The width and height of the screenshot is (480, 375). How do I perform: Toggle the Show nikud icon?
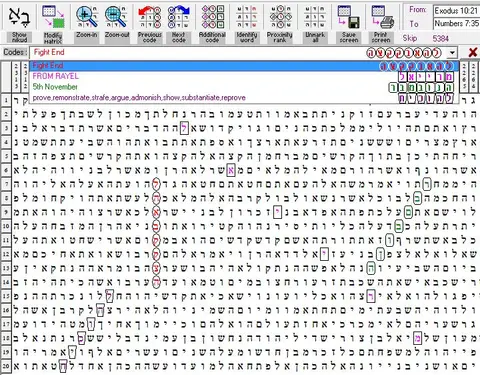[x=19, y=17]
